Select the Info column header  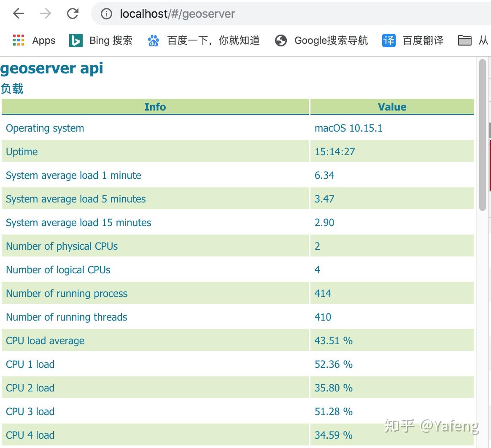coord(155,107)
